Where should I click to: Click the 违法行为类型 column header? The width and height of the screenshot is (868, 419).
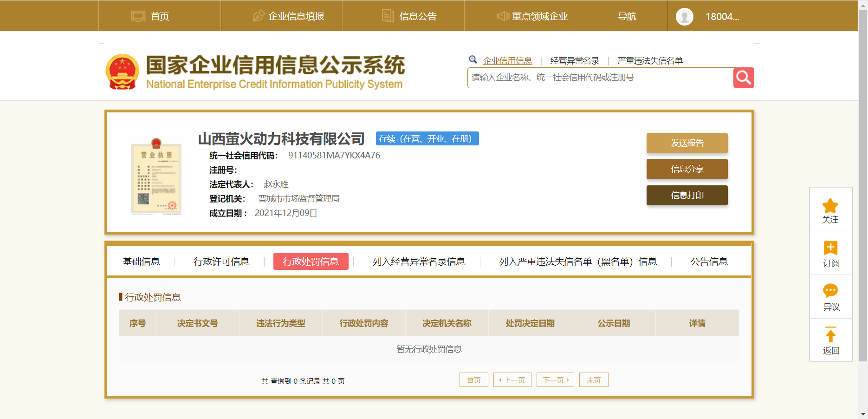click(x=281, y=323)
